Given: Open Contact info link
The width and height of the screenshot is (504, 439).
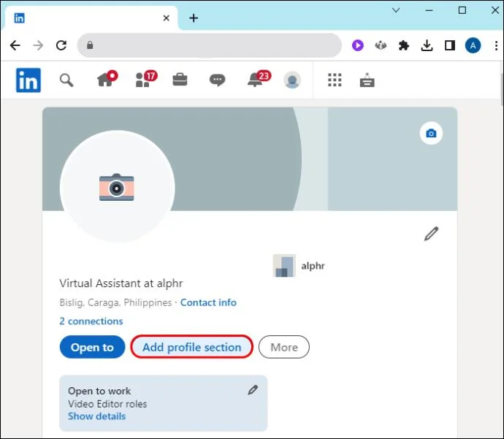Looking at the screenshot, I should pos(208,302).
